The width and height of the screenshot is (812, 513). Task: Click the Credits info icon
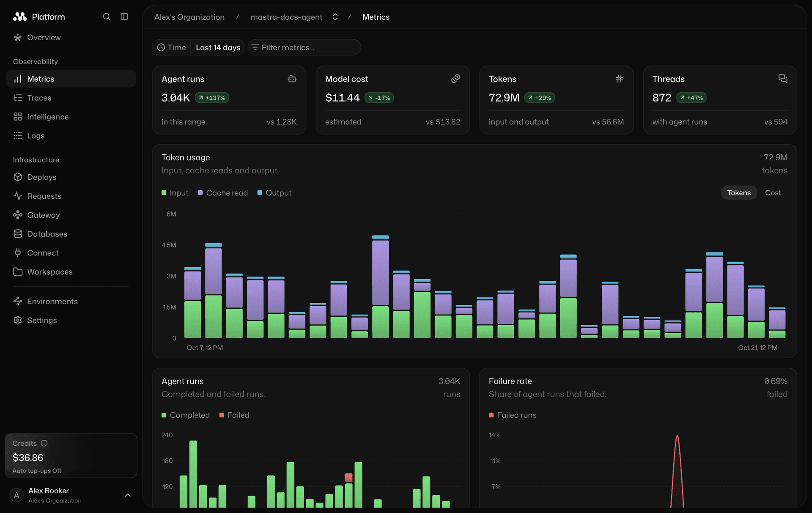pyautogui.click(x=44, y=443)
